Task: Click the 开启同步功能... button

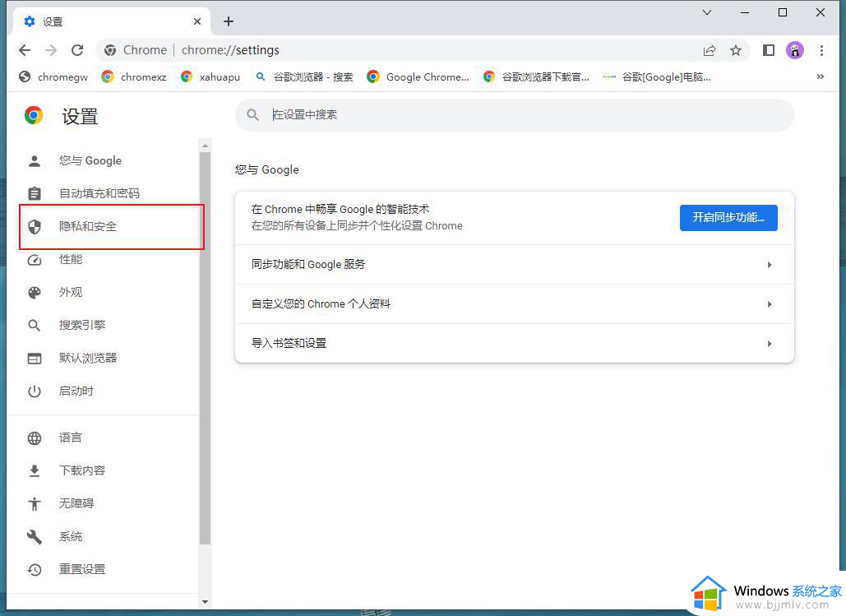Action: pos(728,218)
